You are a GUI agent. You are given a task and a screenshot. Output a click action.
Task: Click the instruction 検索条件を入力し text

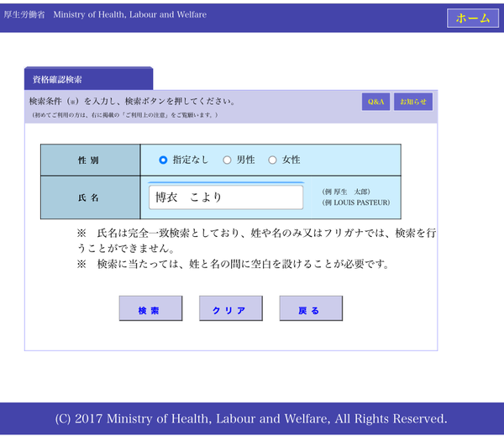tap(132, 102)
